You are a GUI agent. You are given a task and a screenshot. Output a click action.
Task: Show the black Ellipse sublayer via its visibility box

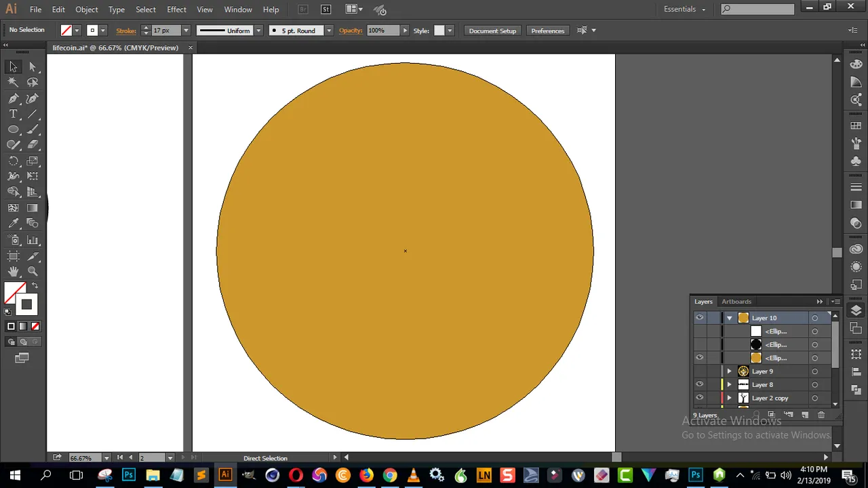(x=699, y=345)
